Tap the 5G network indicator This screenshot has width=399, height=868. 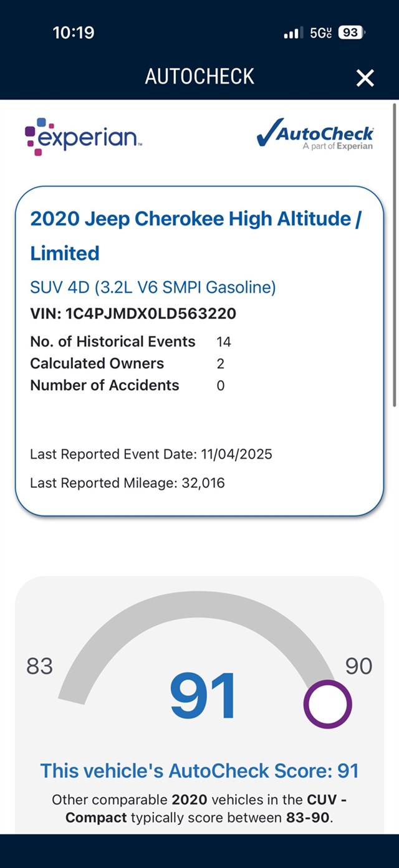(x=320, y=33)
